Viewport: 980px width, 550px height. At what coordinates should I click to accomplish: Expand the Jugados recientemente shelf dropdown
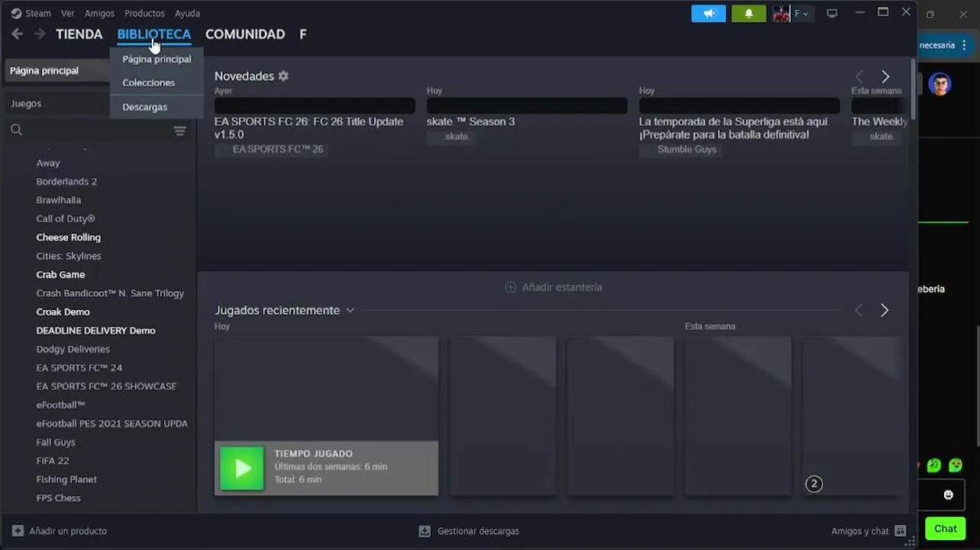[x=350, y=310]
